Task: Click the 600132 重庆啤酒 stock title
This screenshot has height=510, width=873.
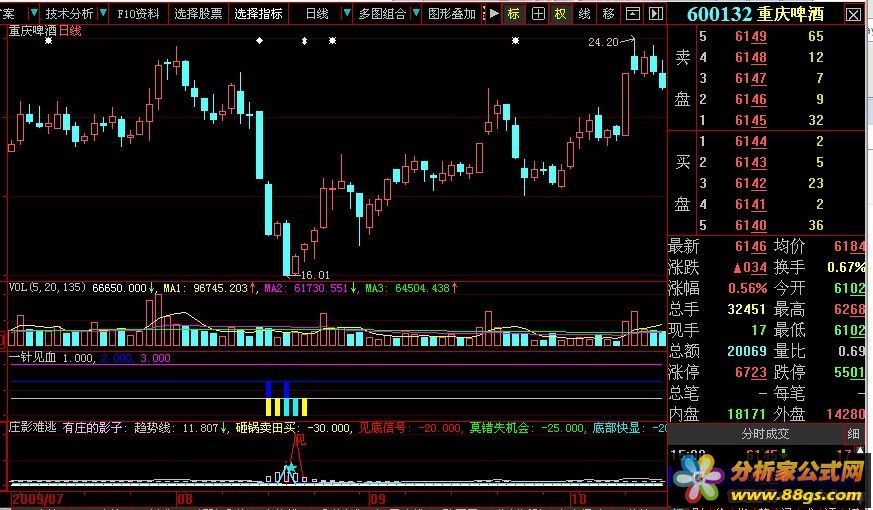Action: point(755,14)
